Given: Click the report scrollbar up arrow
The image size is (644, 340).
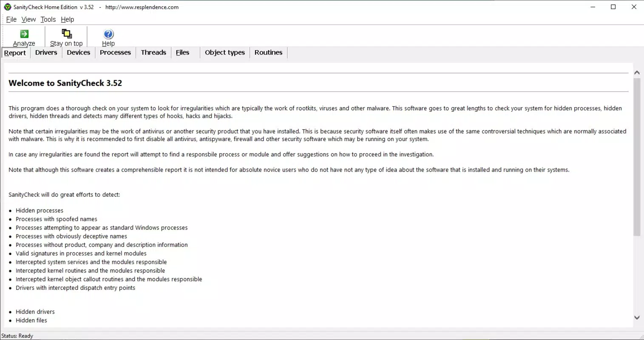Looking at the screenshot, I should click(x=637, y=73).
